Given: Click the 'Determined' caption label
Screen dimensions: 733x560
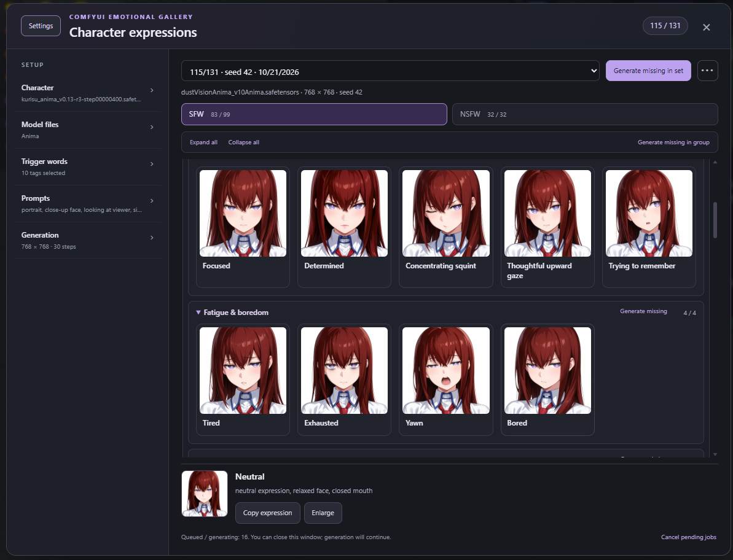Looking at the screenshot, I should 324,266.
